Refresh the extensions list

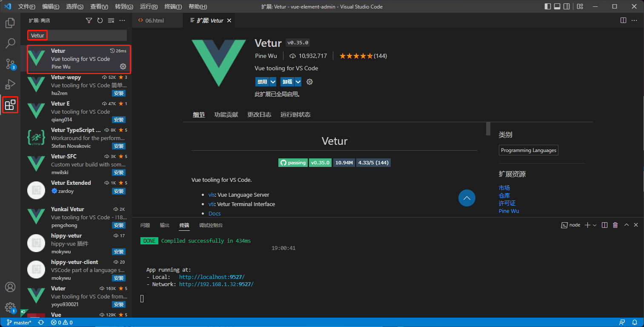click(x=100, y=20)
